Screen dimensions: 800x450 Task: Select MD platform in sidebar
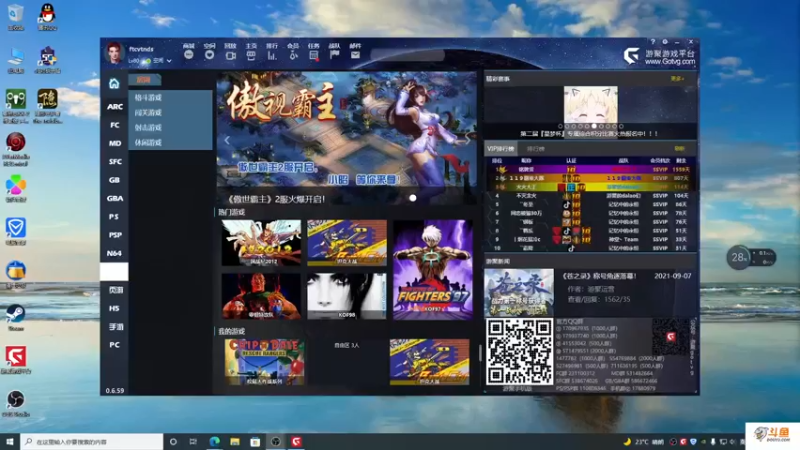coord(114,143)
